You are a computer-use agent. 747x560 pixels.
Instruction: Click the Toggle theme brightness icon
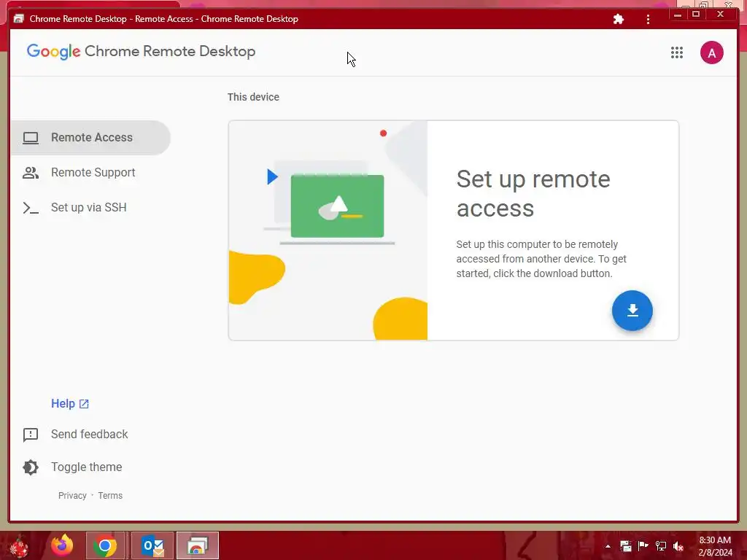coord(31,467)
